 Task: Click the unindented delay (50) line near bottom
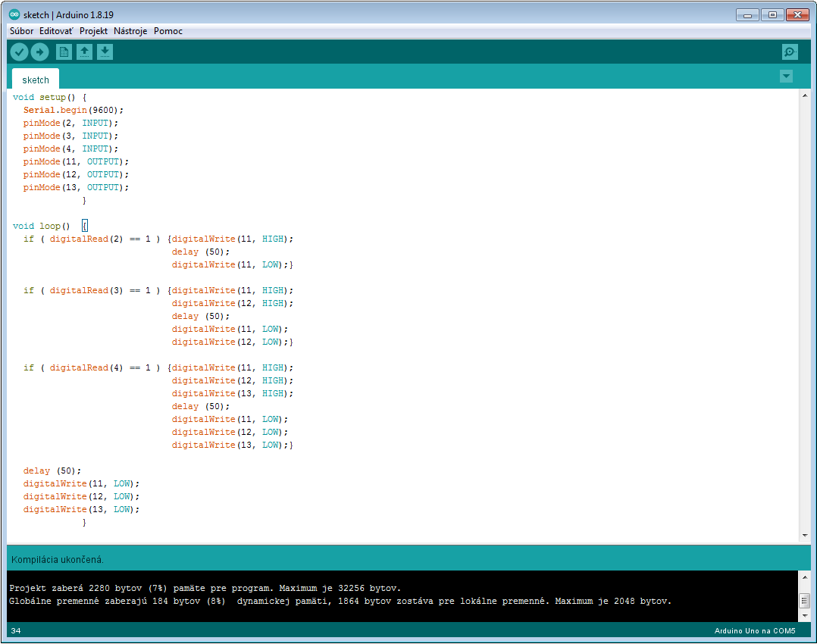click(x=52, y=471)
